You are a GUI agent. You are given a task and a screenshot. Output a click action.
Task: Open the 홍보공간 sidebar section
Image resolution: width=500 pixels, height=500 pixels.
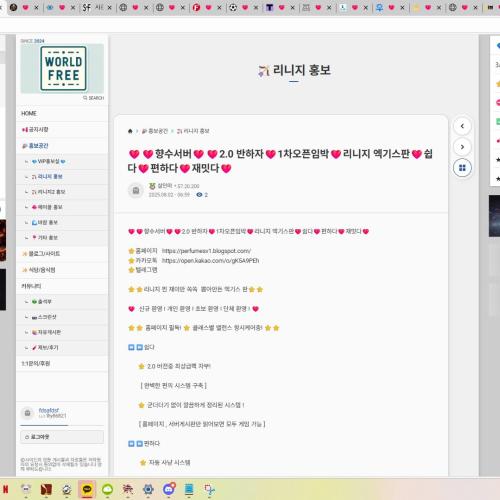[35, 146]
